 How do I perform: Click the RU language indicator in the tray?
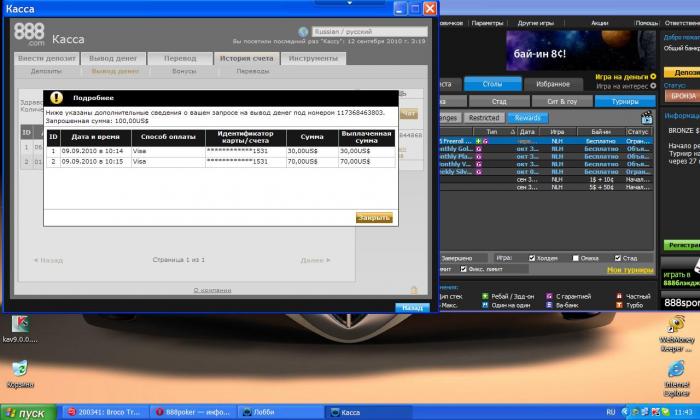611,412
